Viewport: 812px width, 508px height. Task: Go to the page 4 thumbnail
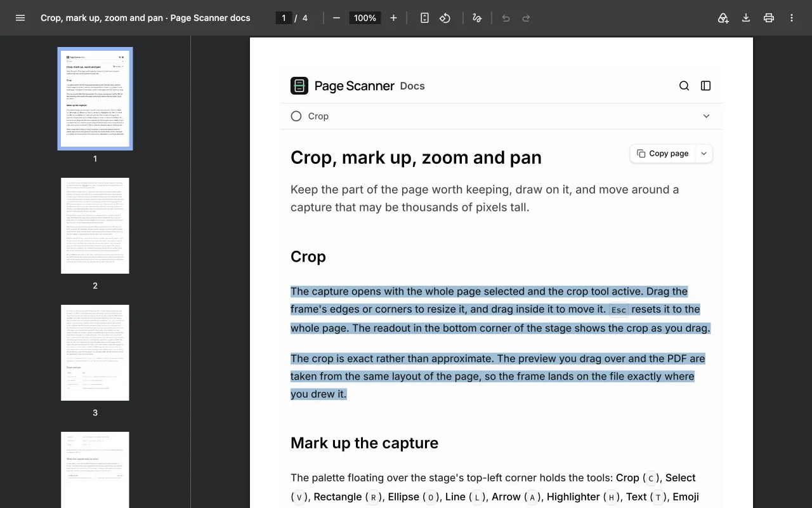click(95, 470)
